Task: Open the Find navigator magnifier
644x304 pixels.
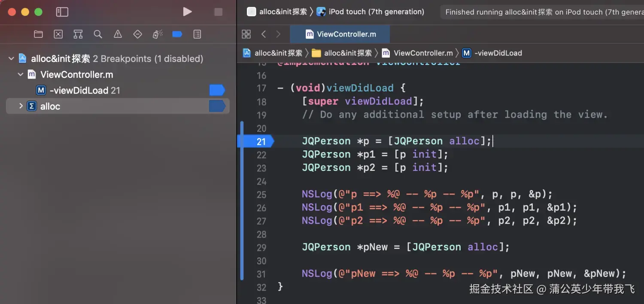Action: pyautogui.click(x=98, y=34)
